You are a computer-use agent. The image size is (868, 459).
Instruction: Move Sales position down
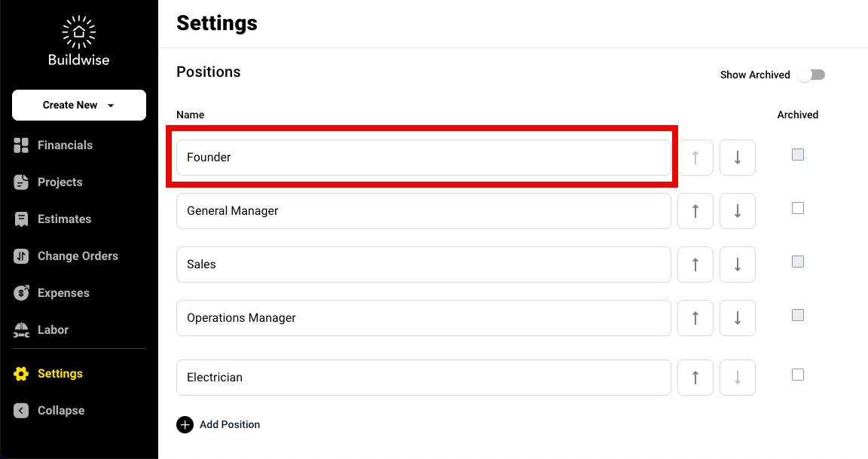click(x=738, y=265)
